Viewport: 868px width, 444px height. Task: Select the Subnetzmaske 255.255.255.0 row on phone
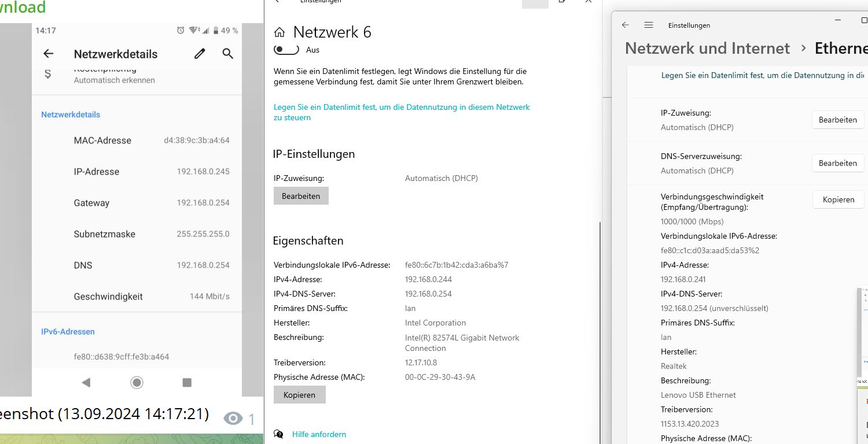click(137, 234)
